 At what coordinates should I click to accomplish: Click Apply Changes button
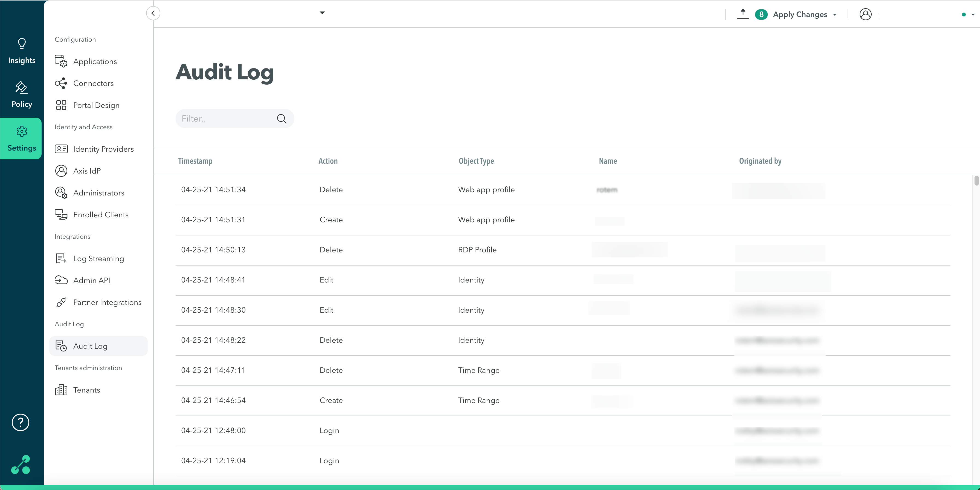point(800,15)
